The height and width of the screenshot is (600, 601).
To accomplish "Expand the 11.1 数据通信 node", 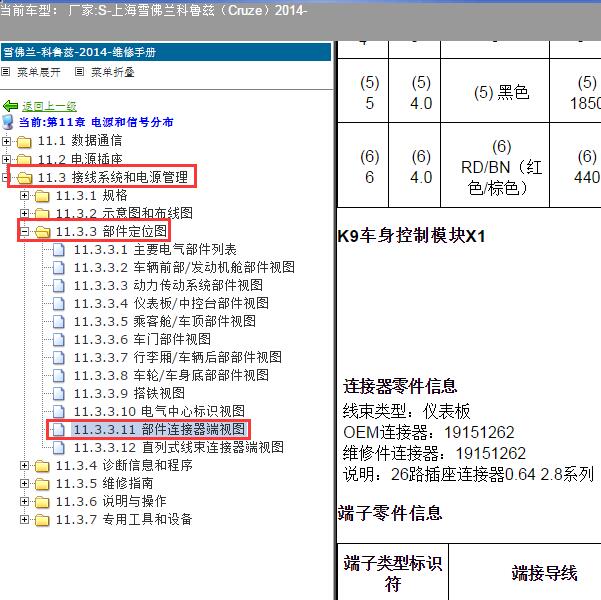I will (x=6, y=141).
